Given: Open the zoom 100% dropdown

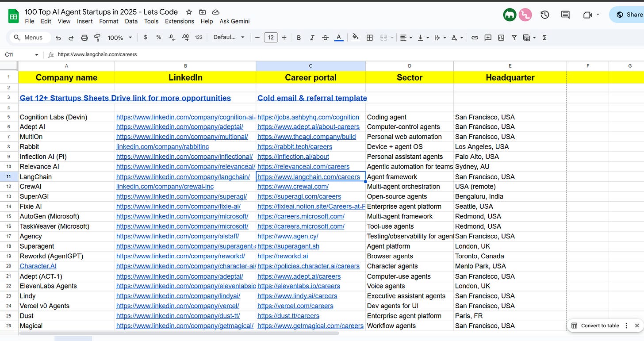Looking at the screenshot, I should [x=120, y=38].
